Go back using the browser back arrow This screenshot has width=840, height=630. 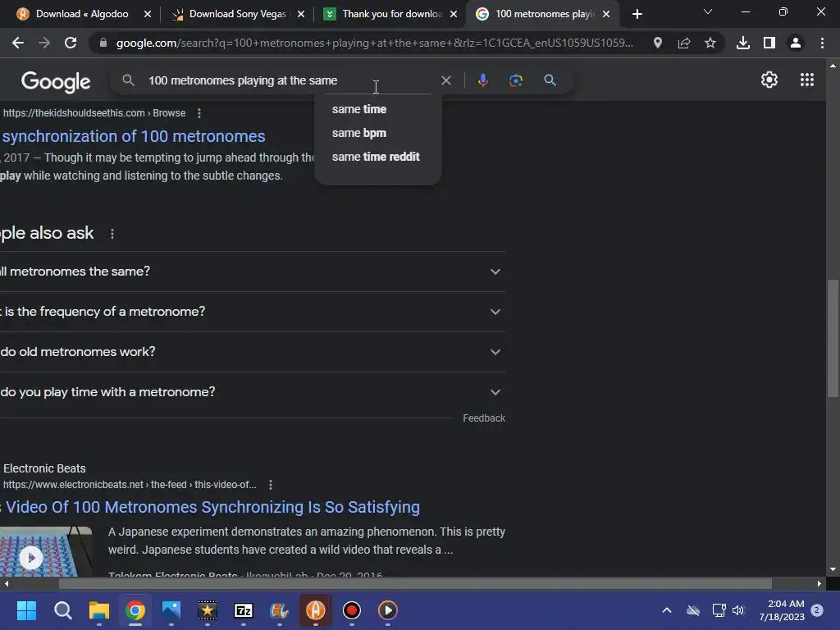pyautogui.click(x=18, y=43)
